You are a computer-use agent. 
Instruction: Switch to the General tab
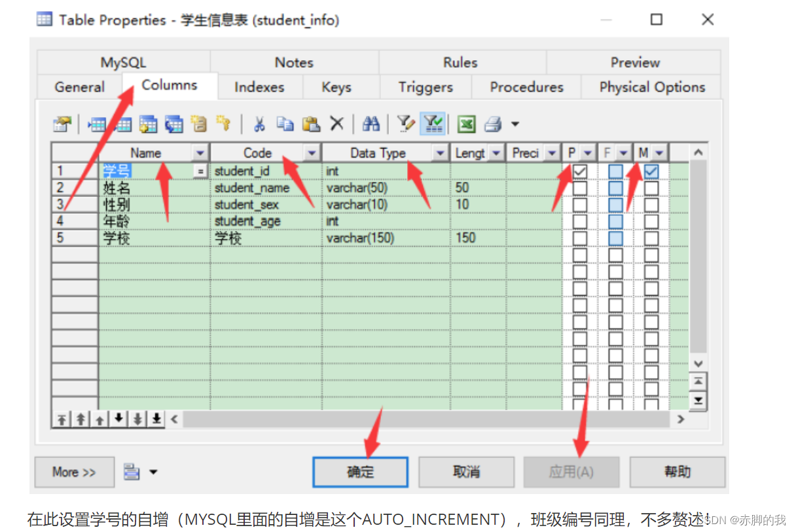pyautogui.click(x=80, y=87)
